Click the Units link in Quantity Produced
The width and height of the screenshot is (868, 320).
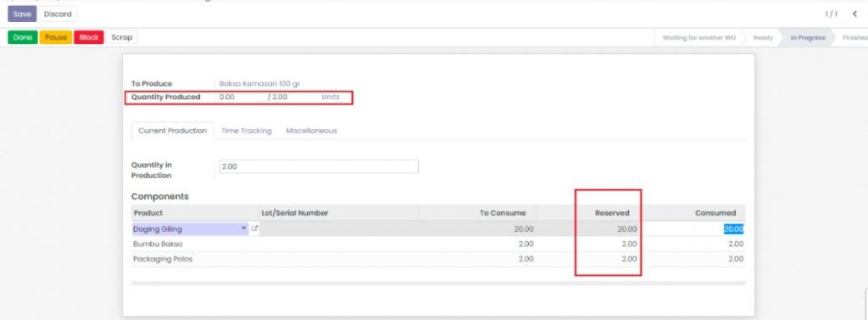coord(331,97)
